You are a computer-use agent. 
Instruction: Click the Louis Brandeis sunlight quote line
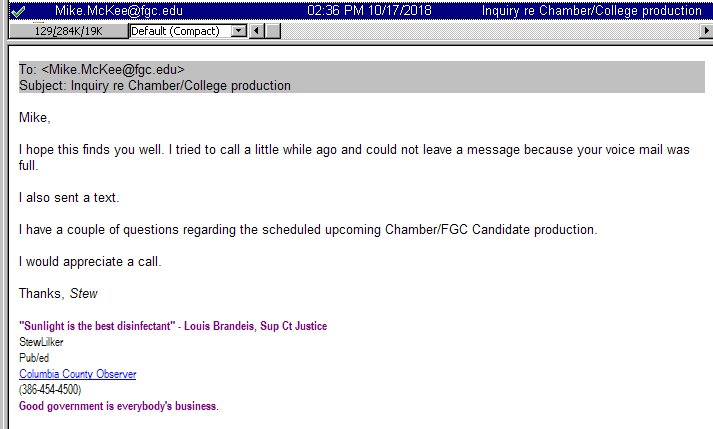click(x=173, y=326)
